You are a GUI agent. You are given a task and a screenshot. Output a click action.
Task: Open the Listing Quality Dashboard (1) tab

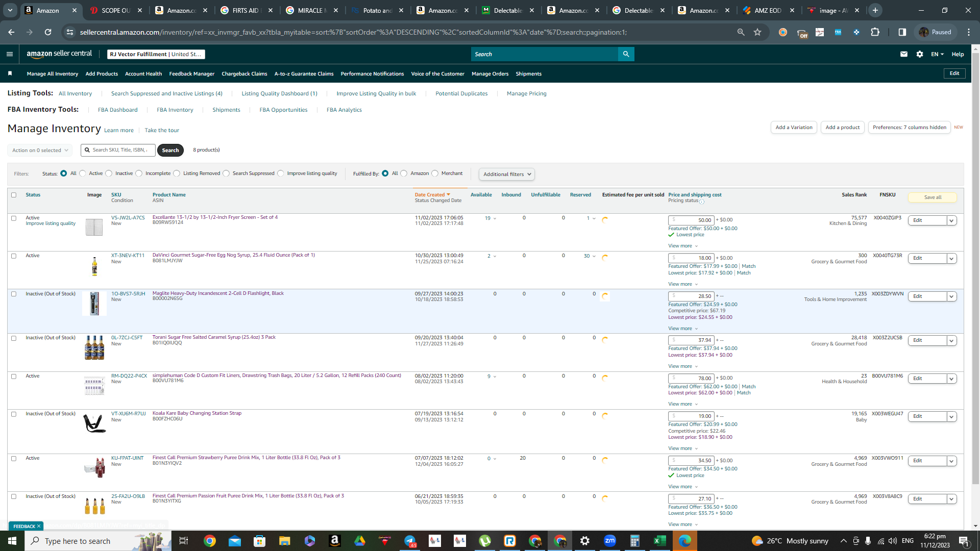(x=279, y=94)
